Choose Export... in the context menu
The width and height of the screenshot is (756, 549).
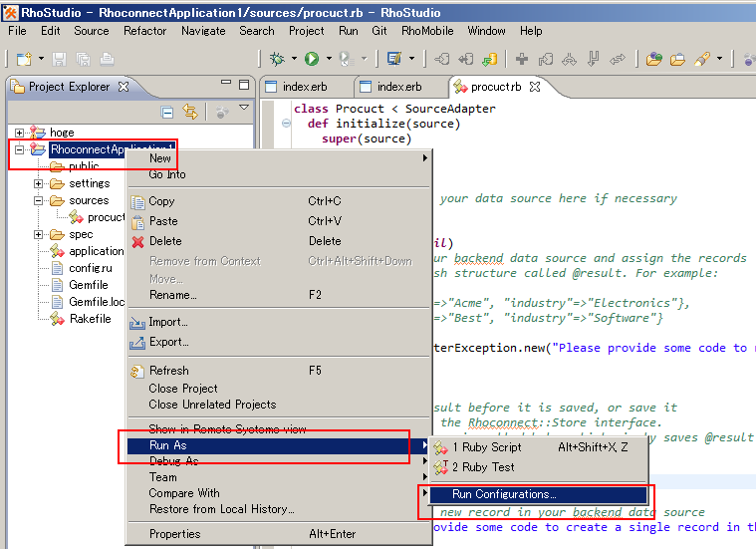tap(280, 342)
